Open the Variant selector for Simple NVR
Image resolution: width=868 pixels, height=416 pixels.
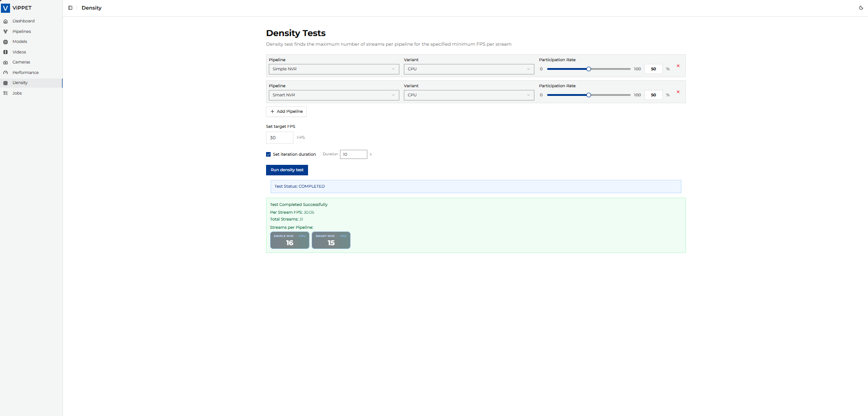click(469, 69)
